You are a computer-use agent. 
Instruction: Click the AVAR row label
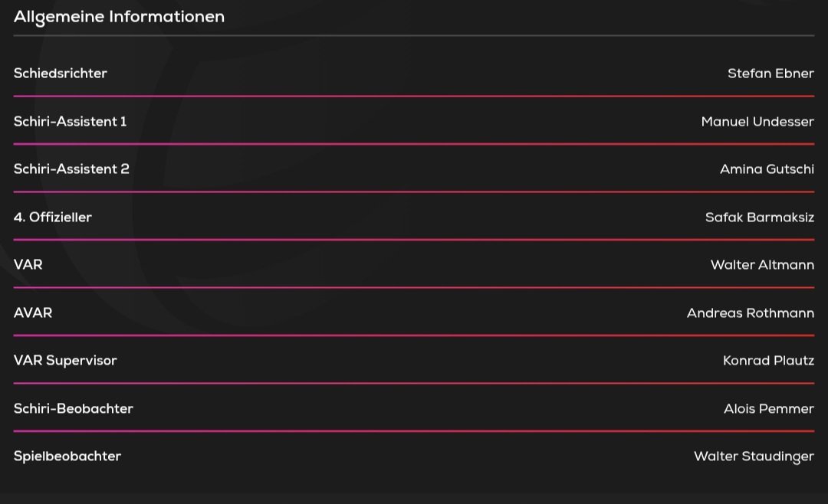tap(33, 313)
